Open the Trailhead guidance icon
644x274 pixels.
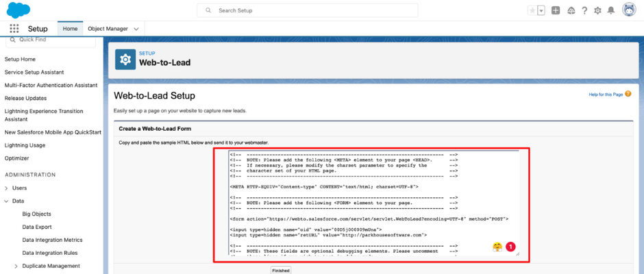[571, 11]
